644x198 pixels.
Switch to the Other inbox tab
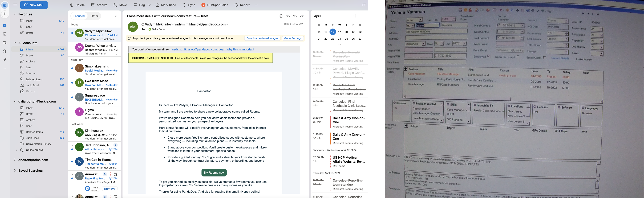tap(94, 16)
